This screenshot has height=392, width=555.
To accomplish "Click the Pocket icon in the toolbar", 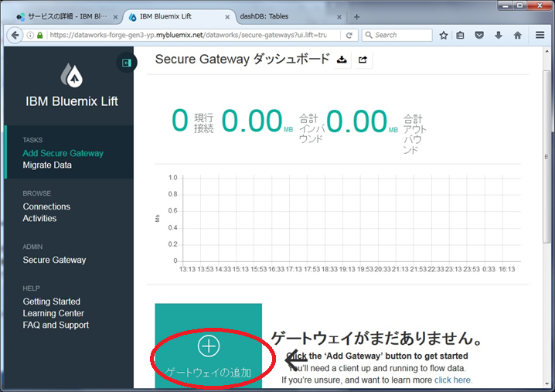I will 480,35.
